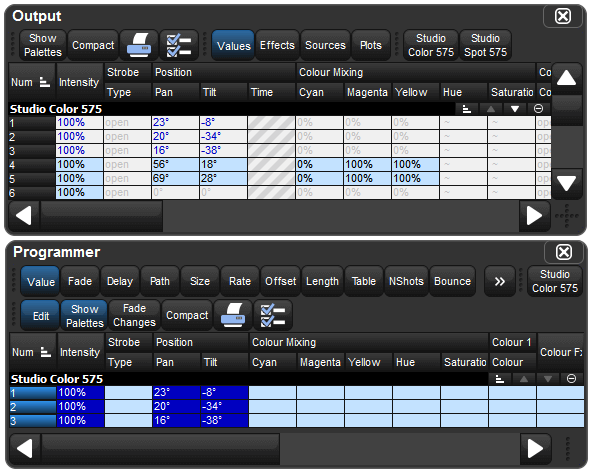Screen dimensions: 592x472
Task: Toggle Show Palettes in Output window
Action: click(43, 45)
